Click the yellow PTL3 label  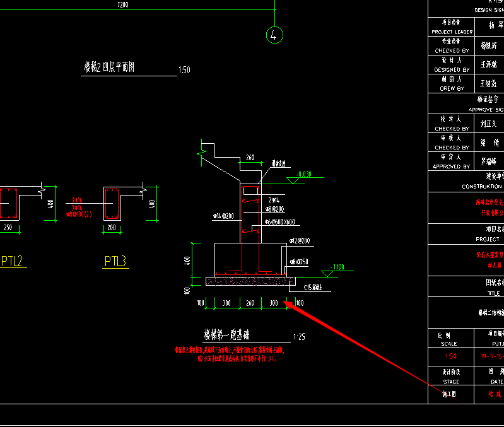click(115, 261)
